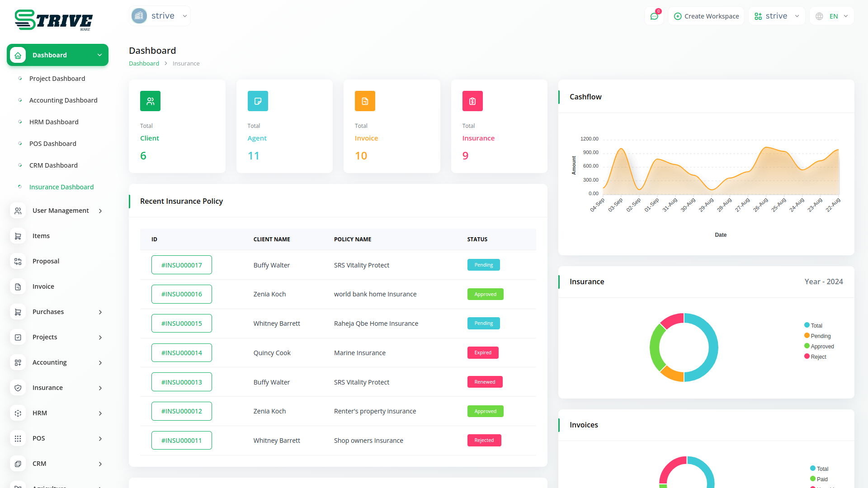Open policy #INSU000017 link
Viewport: 868px width, 488px height.
click(x=182, y=265)
